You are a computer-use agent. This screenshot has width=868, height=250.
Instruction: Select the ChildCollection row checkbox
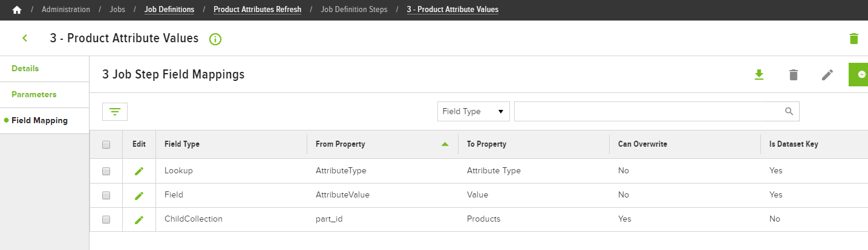coord(106,219)
